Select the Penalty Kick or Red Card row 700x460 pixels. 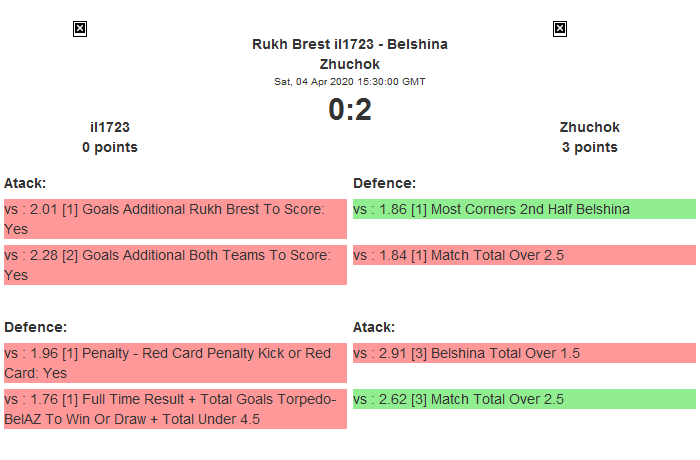pyautogui.click(x=175, y=363)
